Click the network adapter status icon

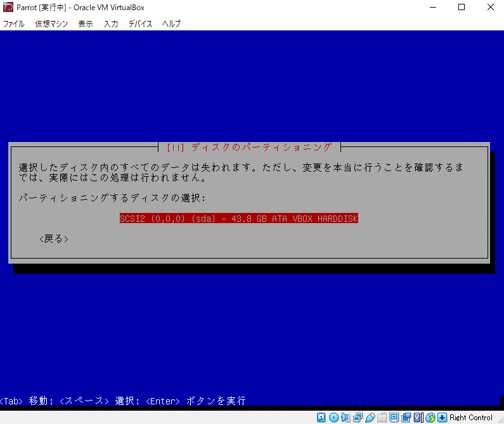tap(358, 417)
